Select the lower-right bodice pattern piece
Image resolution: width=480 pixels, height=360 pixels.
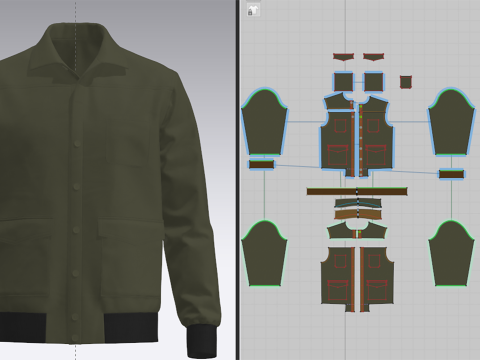pos(377,278)
